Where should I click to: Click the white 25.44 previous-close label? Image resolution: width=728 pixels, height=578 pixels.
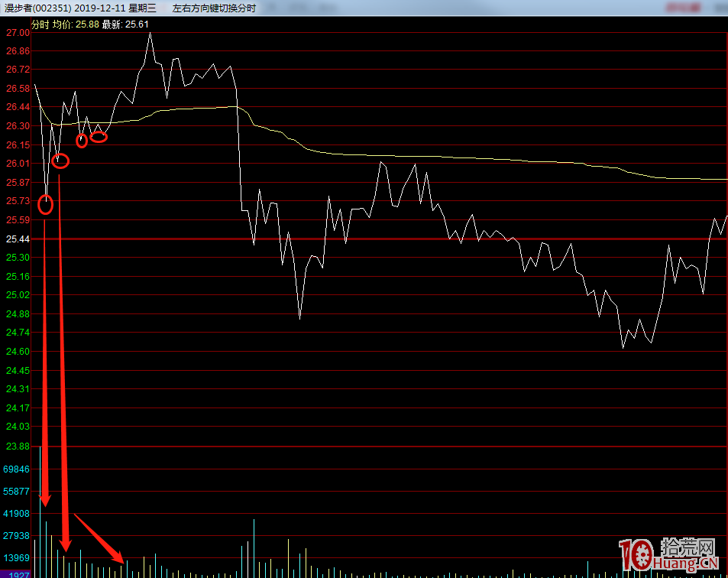click(18, 239)
